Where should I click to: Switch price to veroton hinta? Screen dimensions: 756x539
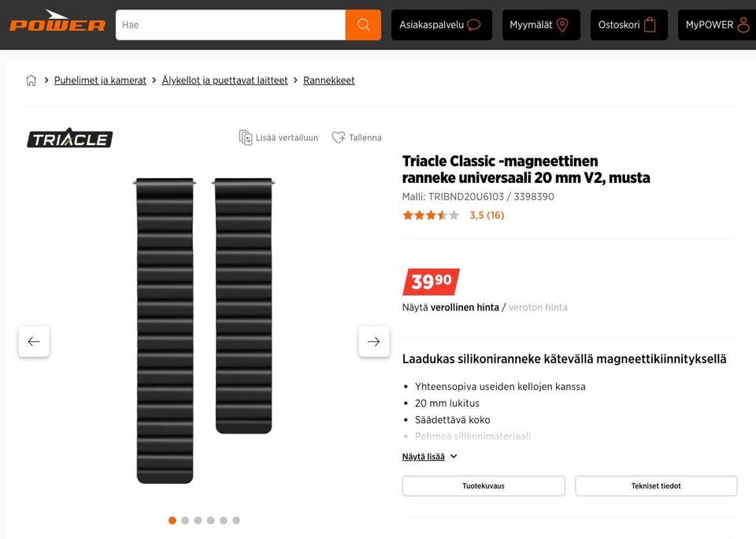click(538, 307)
